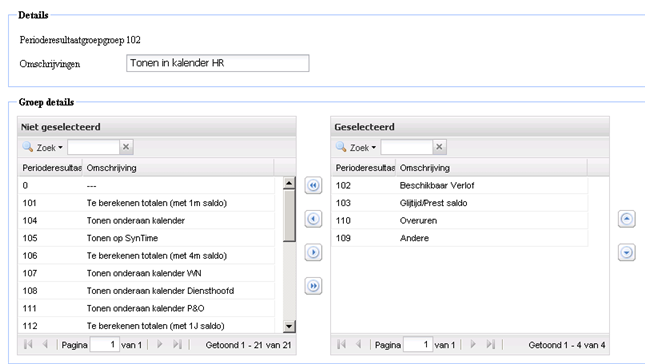Go to last page in Niet geselecteerd pager
The image size is (645, 364).
pyautogui.click(x=177, y=344)
